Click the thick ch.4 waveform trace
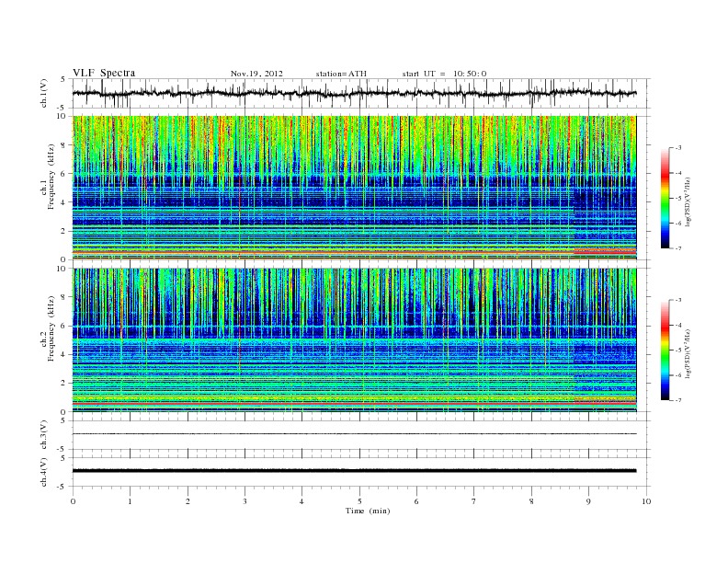The height and width of the screenshot is (563, 728). 354,471
